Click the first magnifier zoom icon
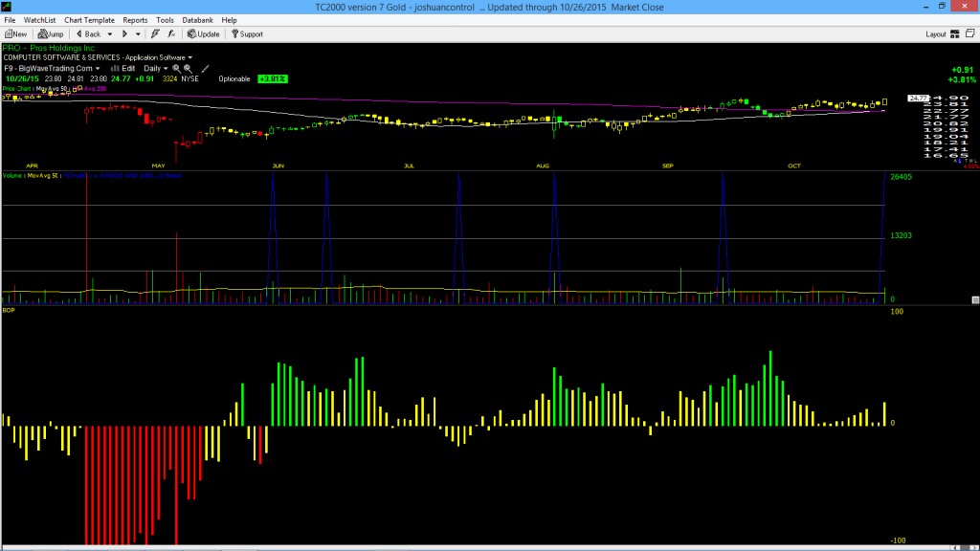The height and width of the screenshot is (551, 980). (177, 69)
